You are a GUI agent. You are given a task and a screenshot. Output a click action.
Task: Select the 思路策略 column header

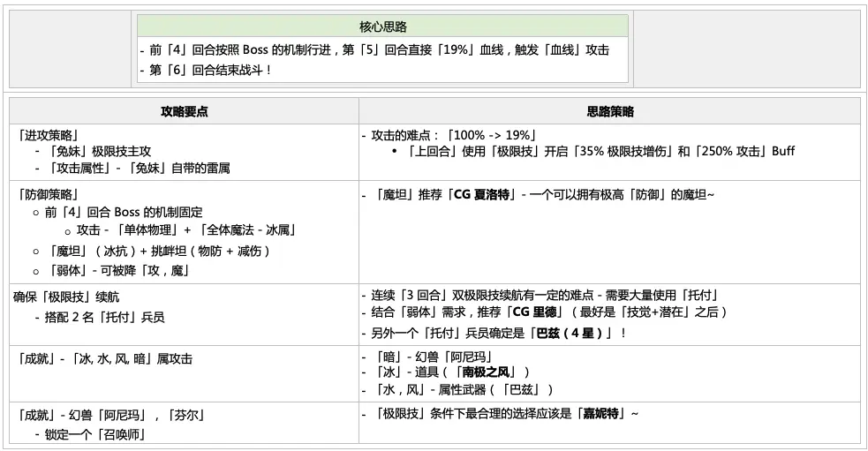pos(610,111)
